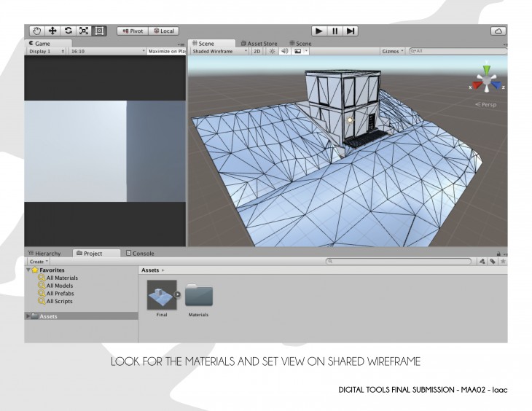Toggle 2D view mode in Scene
This screenshot has height=411, width=532.
coord(257,52)
